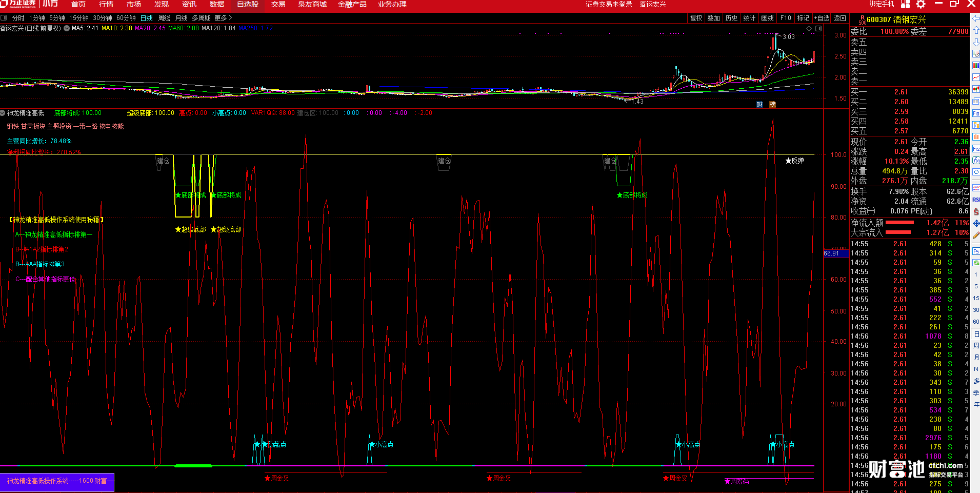Click the 历史 button
This screenshot has width=980, height=493.
click(732, 18)
